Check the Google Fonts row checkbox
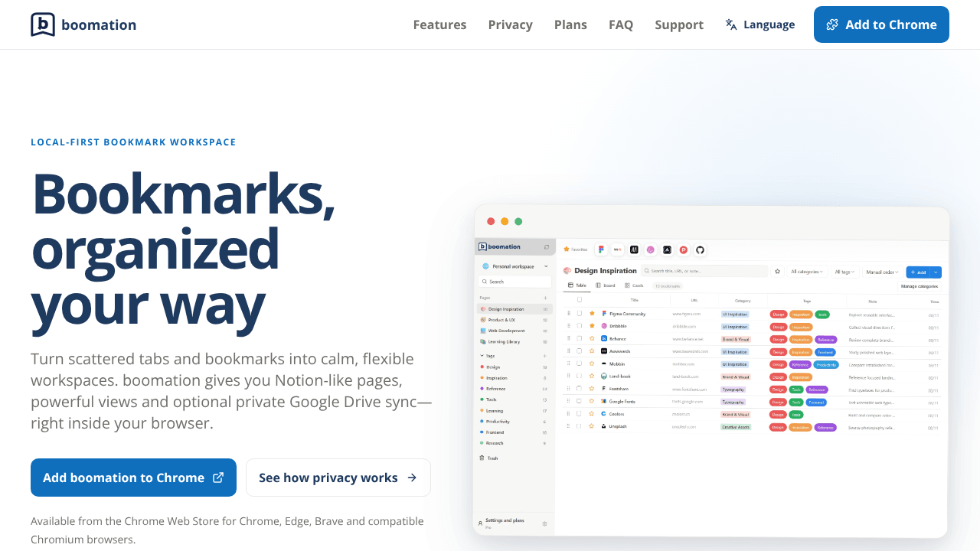This screenshot has width=980, height=551. pos(580,401)
